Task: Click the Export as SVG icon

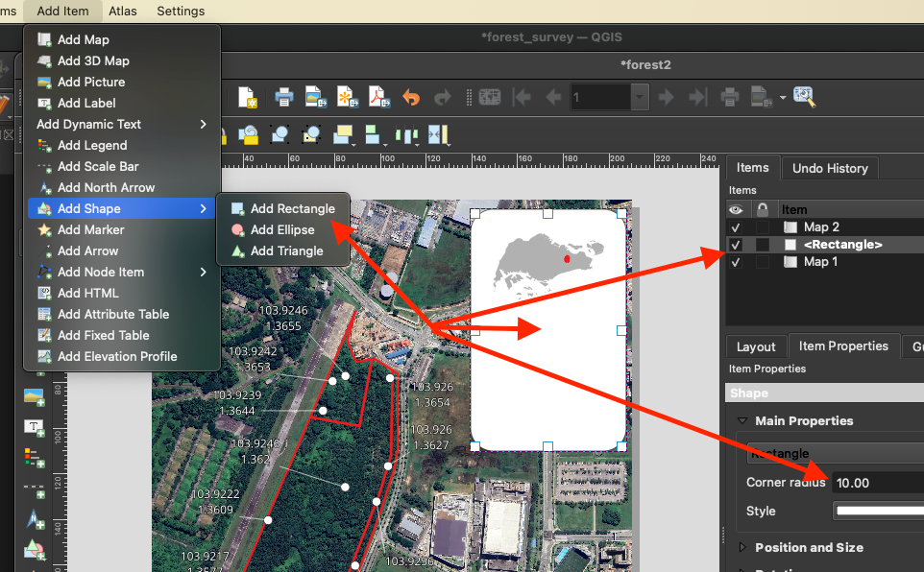Action: click(x=348, y=97)
